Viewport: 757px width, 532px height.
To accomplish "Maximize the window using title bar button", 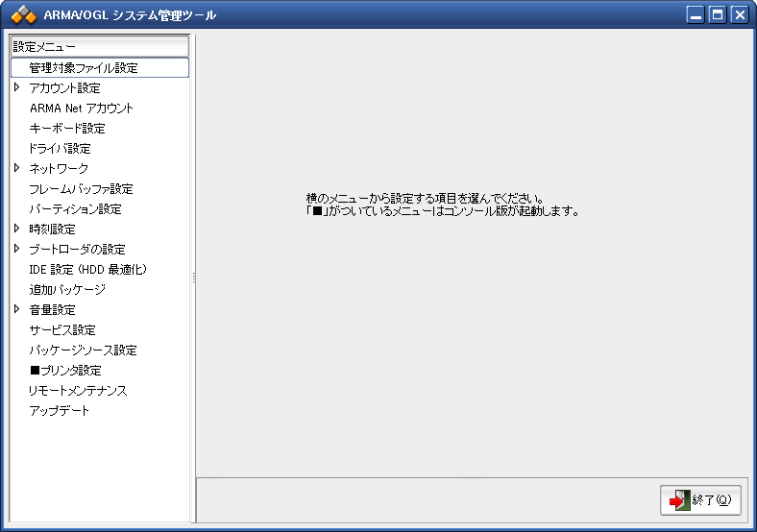I will tap(717, 14).
